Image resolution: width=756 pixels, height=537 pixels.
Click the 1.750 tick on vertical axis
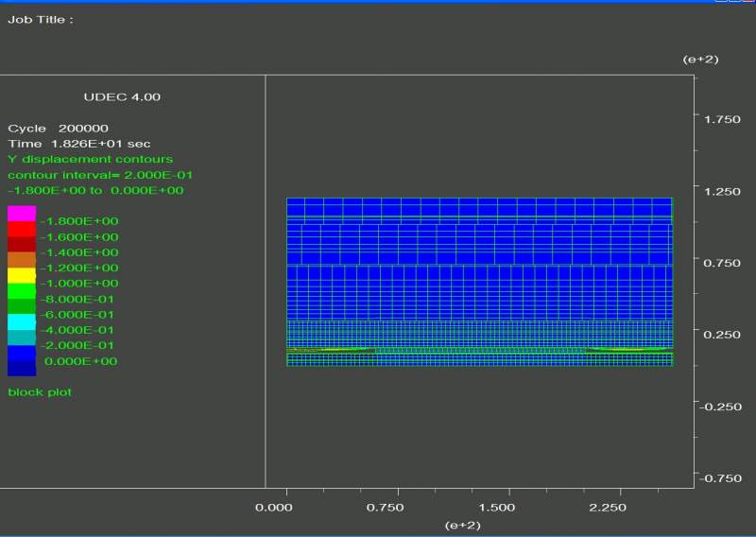coord(722,119)
